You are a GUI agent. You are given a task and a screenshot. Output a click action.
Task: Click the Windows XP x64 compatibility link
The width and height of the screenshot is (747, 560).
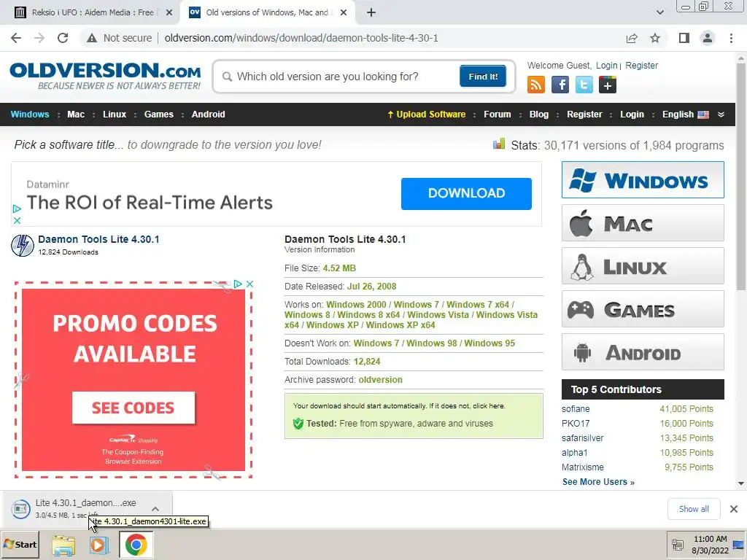tap(400, 325)
